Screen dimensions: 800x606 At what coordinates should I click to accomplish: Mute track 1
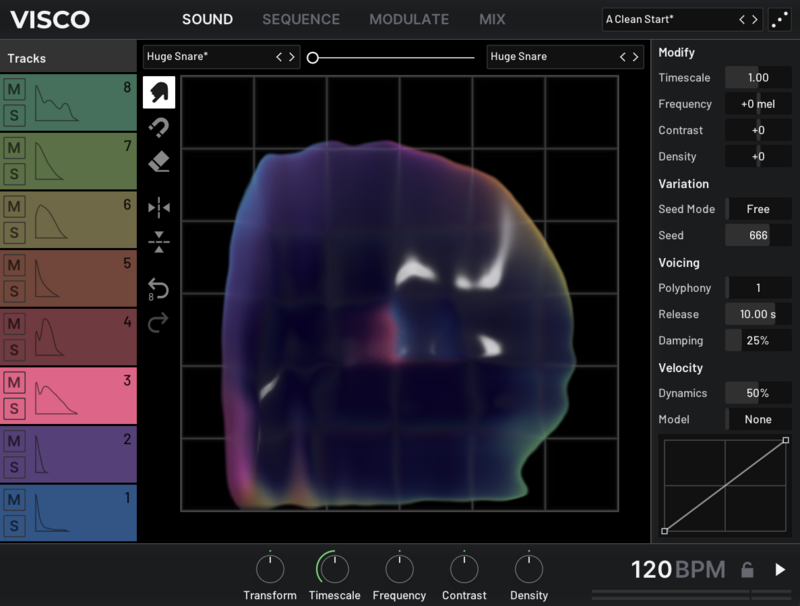(14, 500)
